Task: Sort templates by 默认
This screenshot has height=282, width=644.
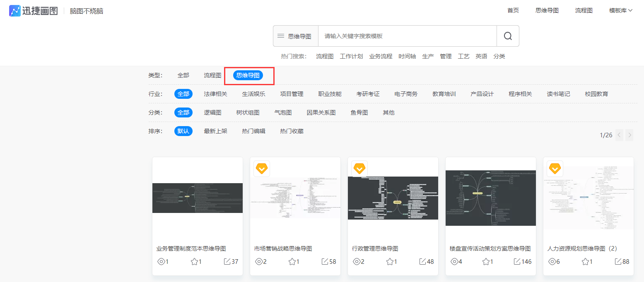Action: (183, 131)
